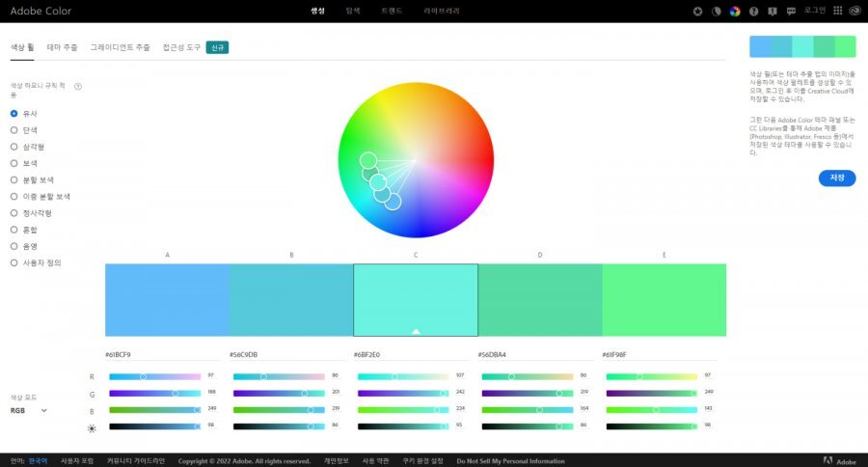This screenshot has height=467, width=868.
Task: Click the star icon in the top bar
Action: click(x=697, y=11)
